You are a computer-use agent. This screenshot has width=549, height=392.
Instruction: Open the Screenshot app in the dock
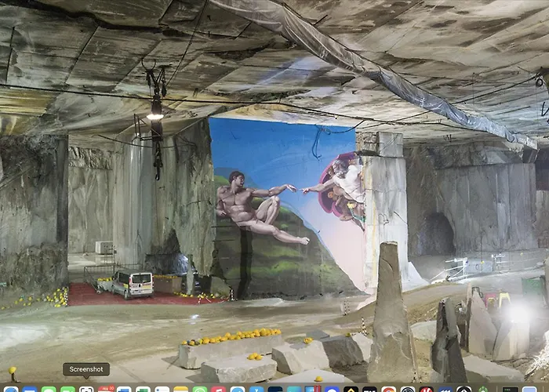[x=86, y=390]
